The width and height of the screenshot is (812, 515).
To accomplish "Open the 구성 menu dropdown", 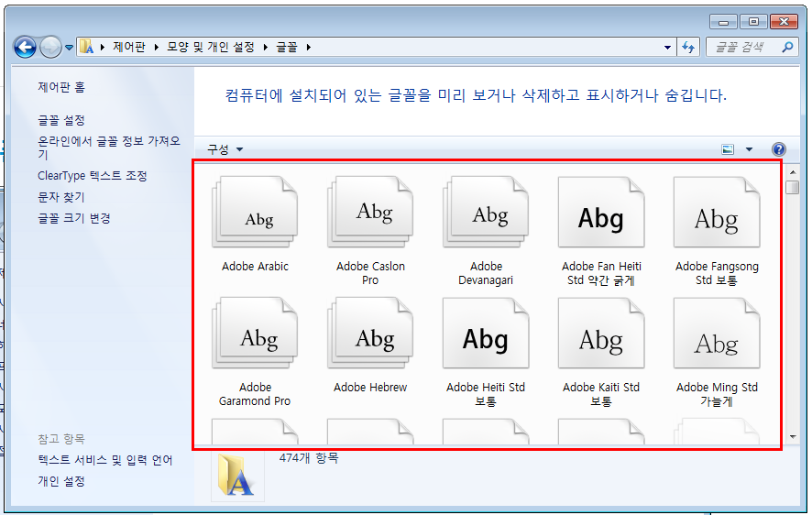I will coord(225,149).
